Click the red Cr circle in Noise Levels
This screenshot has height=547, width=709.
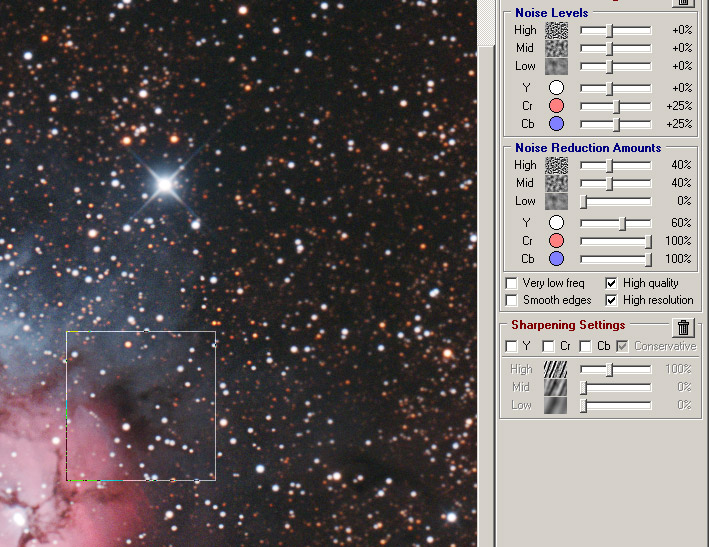coord(556,106)
